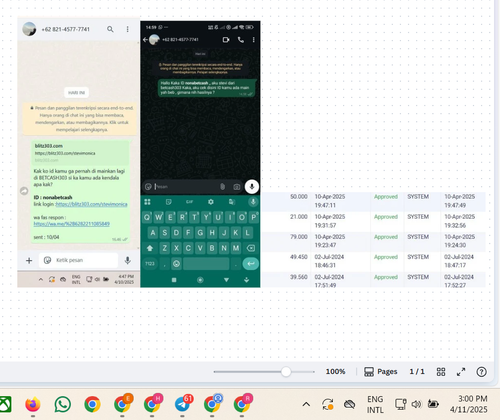Open the page grid overview icon
Image resolution: width=500 pixels, height=420 pixels.
(x=441, y=372)
